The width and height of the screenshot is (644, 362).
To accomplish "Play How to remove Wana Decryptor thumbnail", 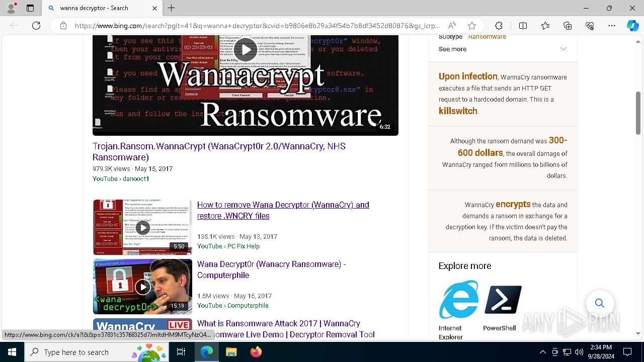I will point(142,227).
